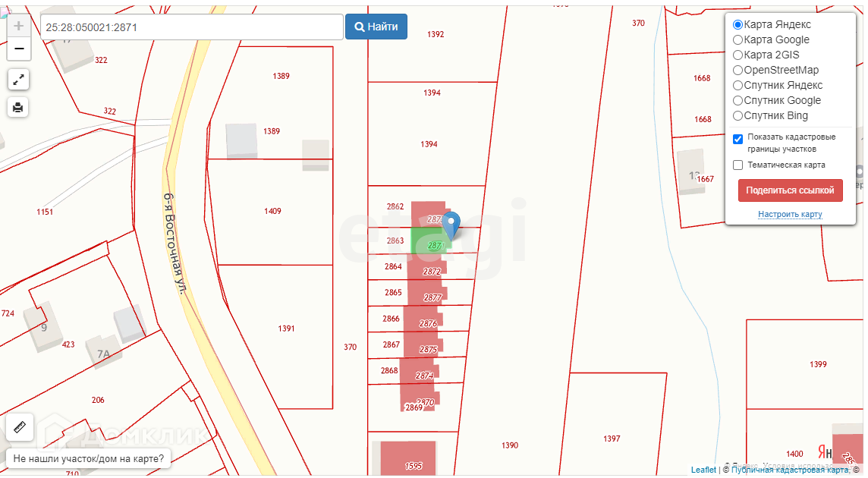The width and height of the screenshot is (868, 478).
Task: Select Спутник Яндекс radio option
Action: pyautogui.click(x=737, y=85)
